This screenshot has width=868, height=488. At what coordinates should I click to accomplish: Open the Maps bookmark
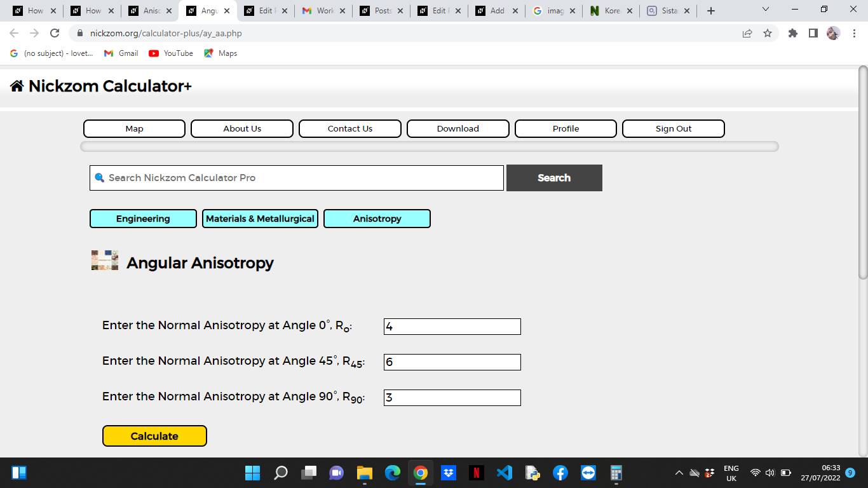click(x=220, y=53)
